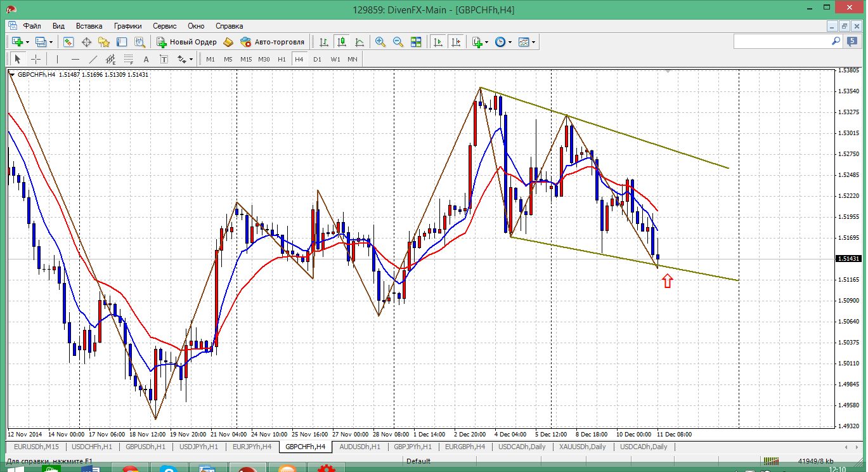
Task: Select the text tool A
Action: tap(146, 59)
